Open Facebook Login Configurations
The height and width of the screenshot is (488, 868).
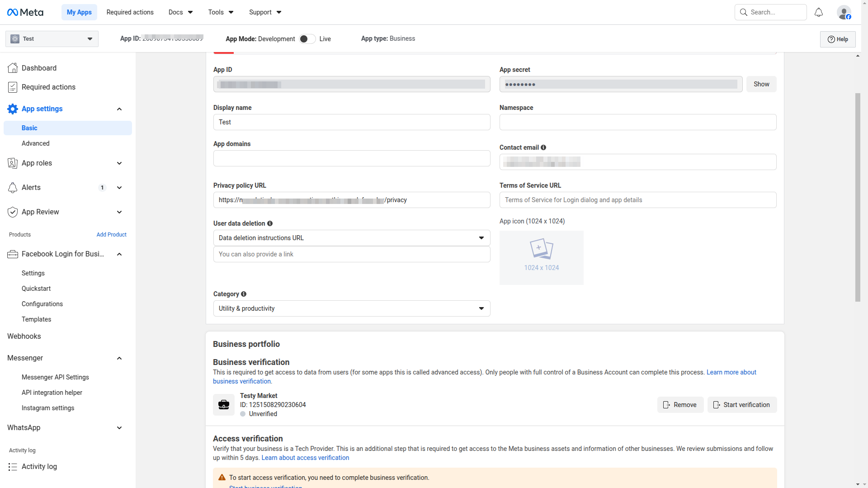pos(42,304)
